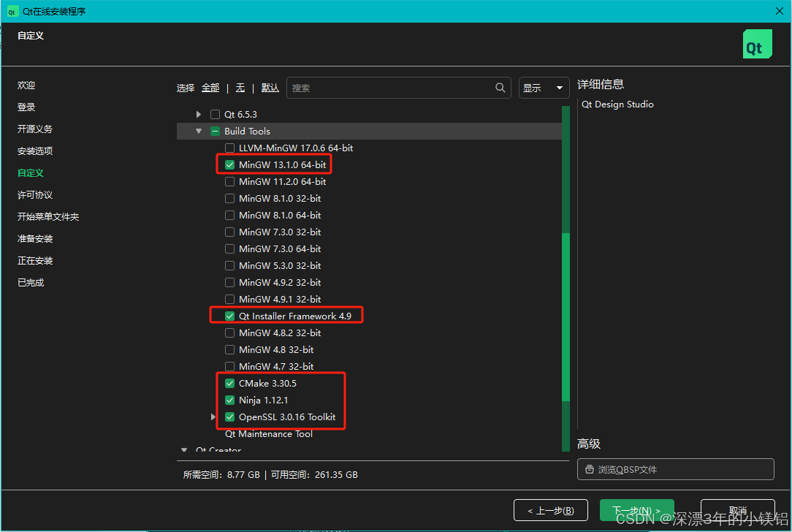Click the 所需空间 8.77 GB text
The image size is (792, 532).
pos(221,475)
